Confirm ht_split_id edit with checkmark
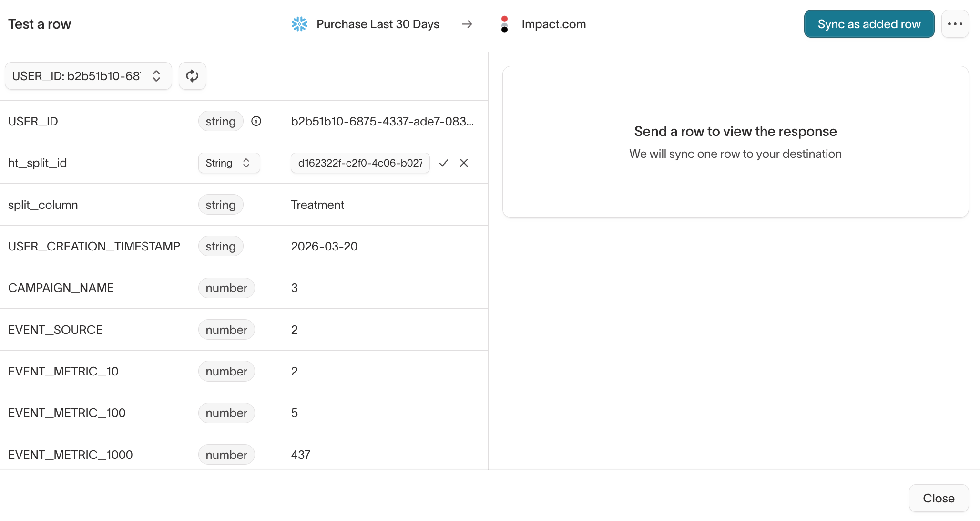Viewport: 980px width, 521px height. 444,163
